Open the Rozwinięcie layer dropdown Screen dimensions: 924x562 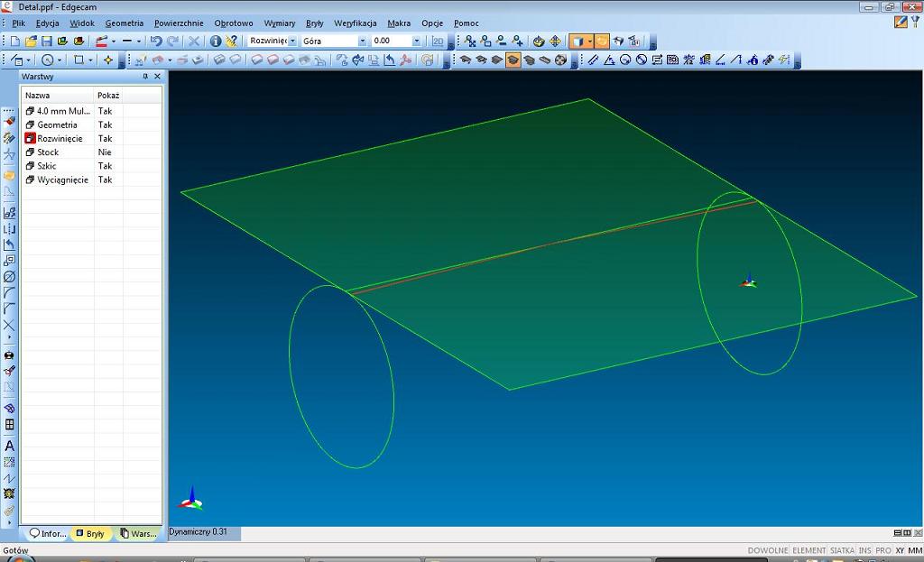pos(292,41)
